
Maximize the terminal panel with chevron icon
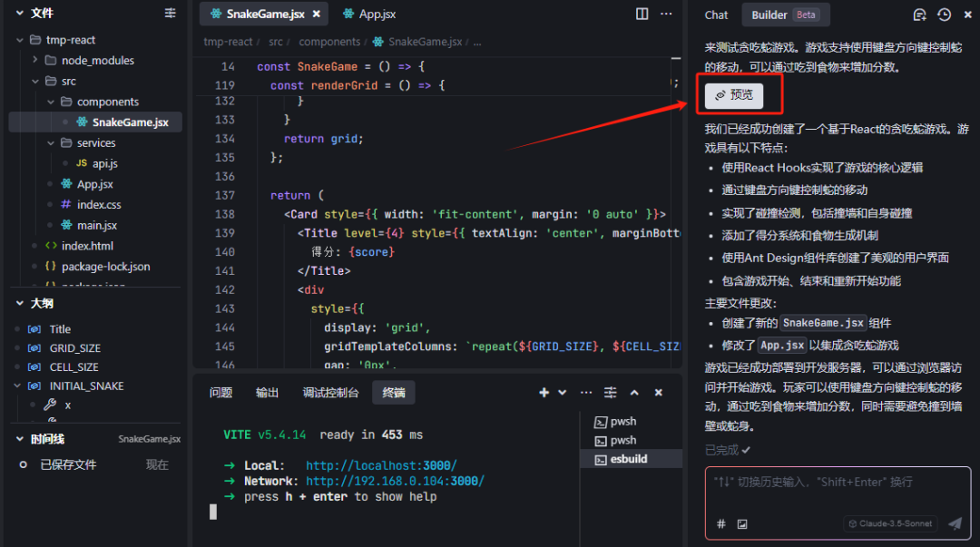click(x=633, y=392)
